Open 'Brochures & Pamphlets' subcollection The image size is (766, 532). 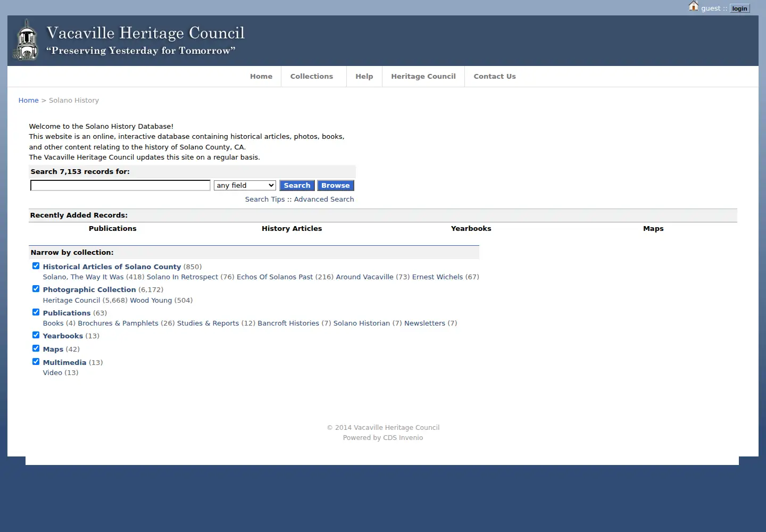tap(118, 323)
